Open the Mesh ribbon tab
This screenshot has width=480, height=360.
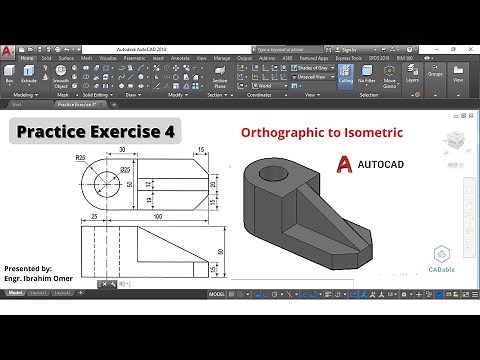(x=86, y=58)
